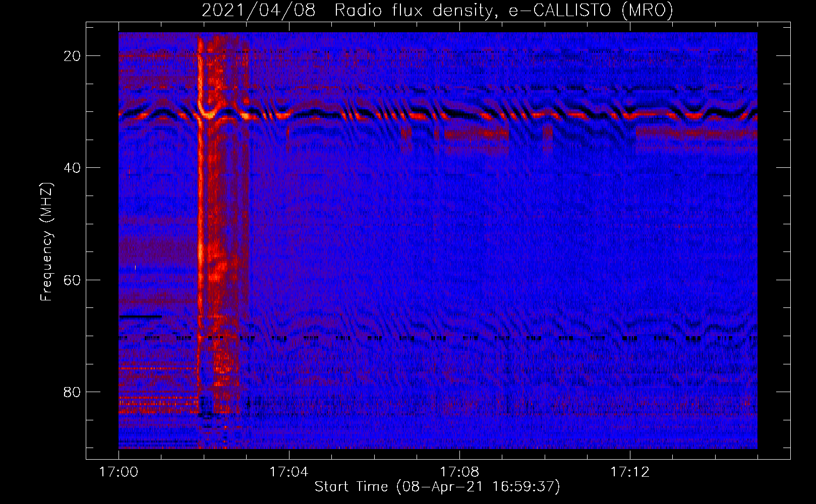The image size is (816, 504).
Task: Click the "Frequency (MHZ)" axis label
Action: pos(46,242)
